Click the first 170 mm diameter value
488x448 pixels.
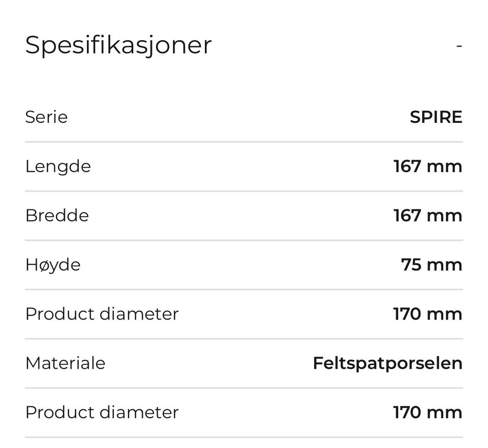(x=428, y=314)
